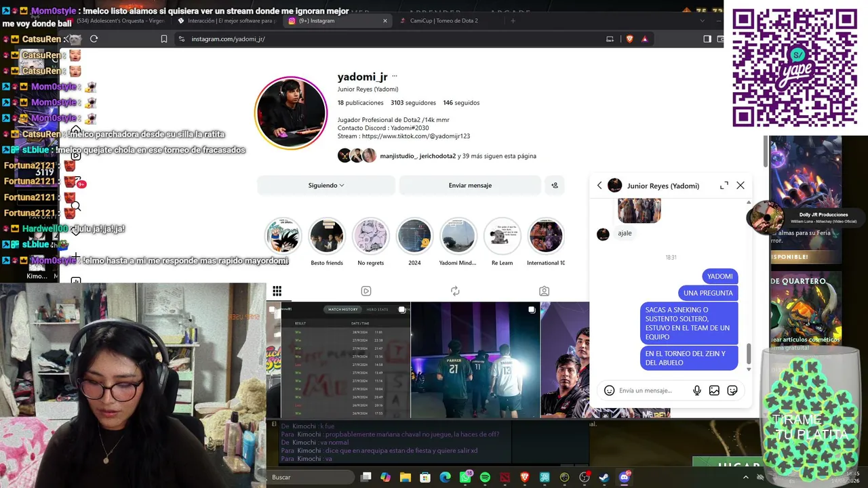Close the Junior Reyes chat popup

click(x=741, y=185)
